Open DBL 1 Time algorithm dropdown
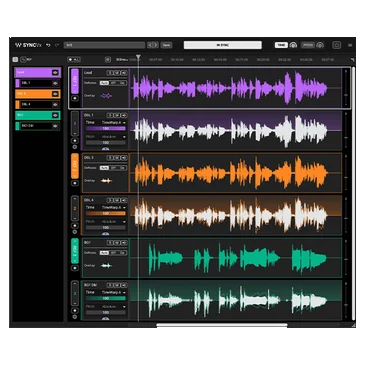 point(114,123)
